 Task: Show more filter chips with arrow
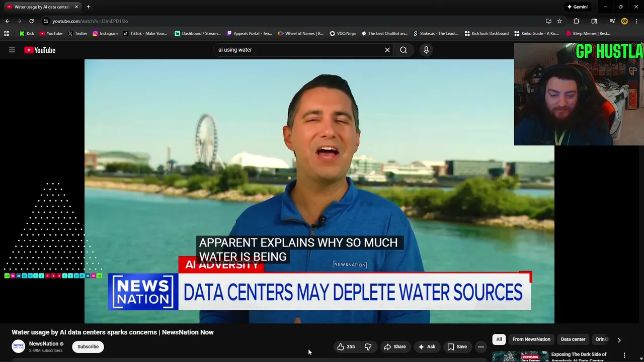pyautogui.click(x=619, y=340)
